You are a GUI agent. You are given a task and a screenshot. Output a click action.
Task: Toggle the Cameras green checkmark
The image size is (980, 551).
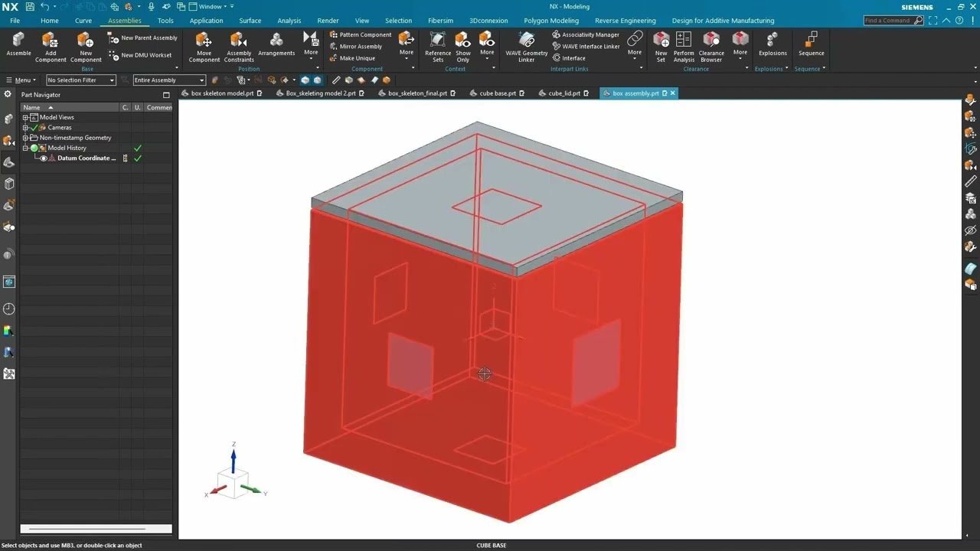(x=34, y=128)
